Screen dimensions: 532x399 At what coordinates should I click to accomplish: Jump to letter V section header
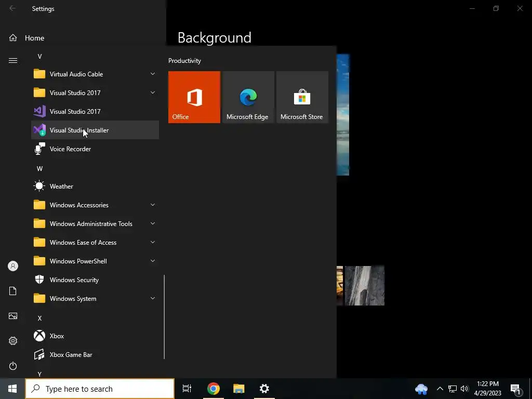(39, 56)
